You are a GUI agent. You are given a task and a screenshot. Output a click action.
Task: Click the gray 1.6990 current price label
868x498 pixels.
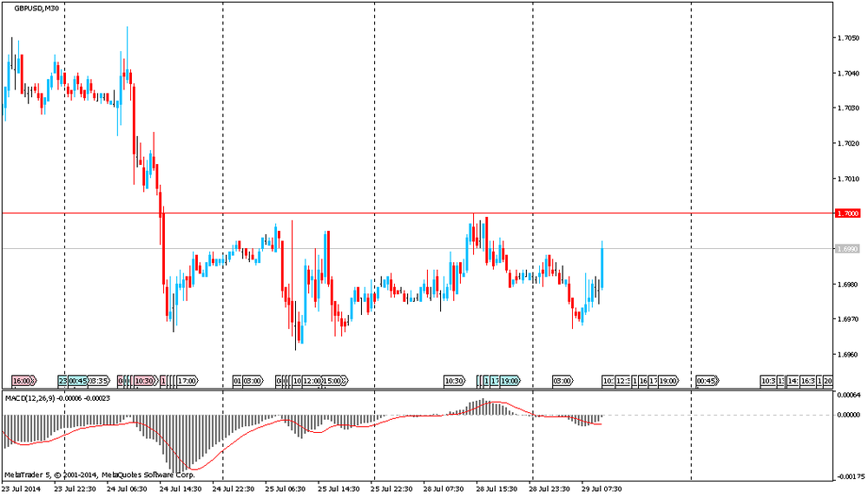pyautogui.click(x=847, y=249)
